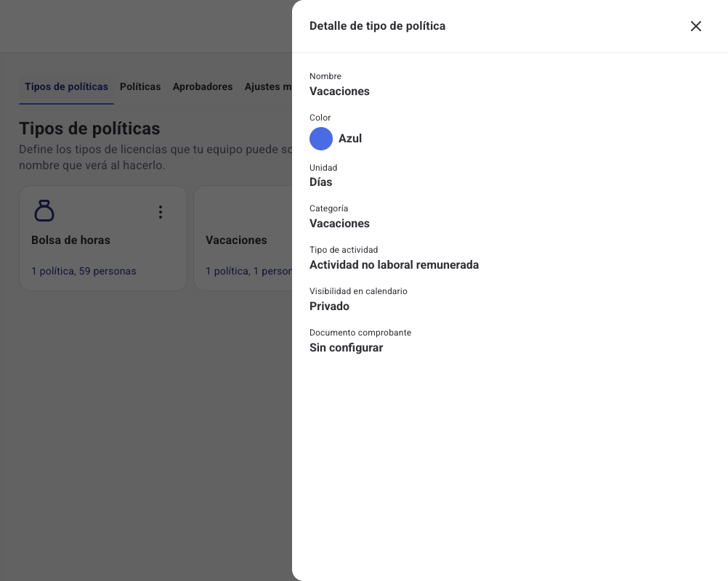Click the color name 'Azul'

coord(350,139)
